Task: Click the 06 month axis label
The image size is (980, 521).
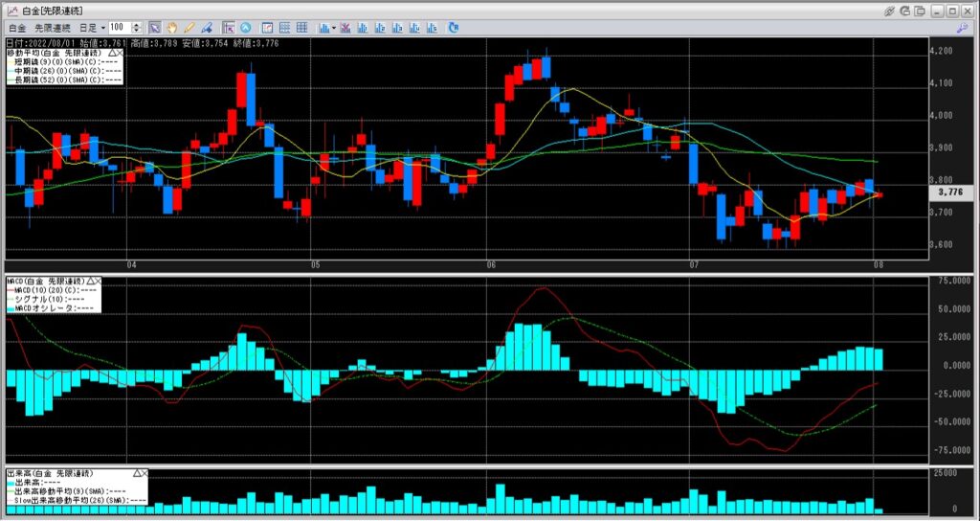Action: 491,265
